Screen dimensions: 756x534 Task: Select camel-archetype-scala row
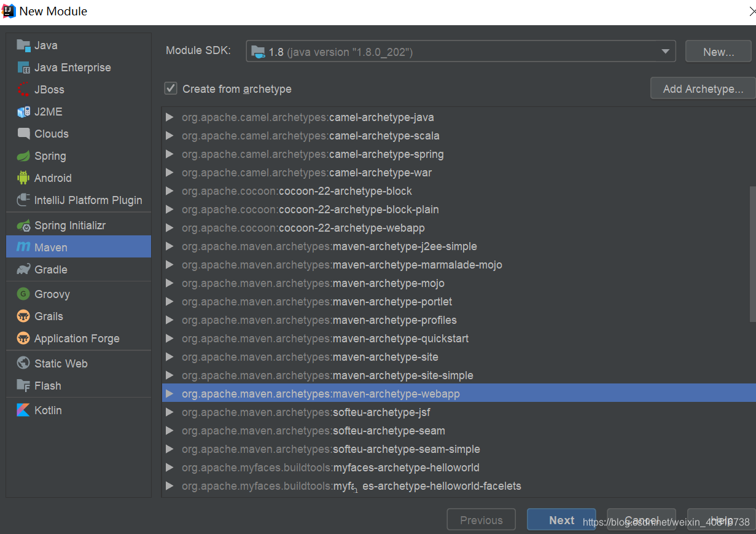[x=459, y=136]
